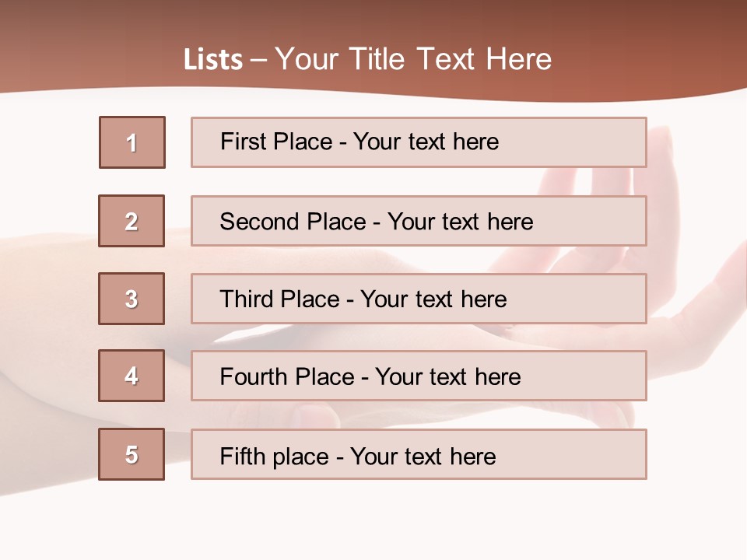Click the 'Third Place - Your text here' text

click(363, 299)
